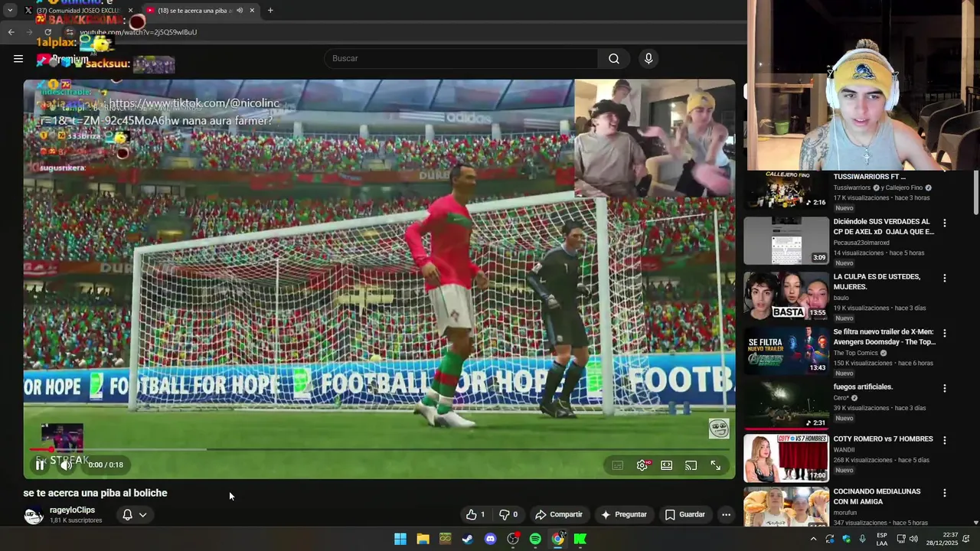
Task: Show hidden system tray icons
Action: pos(813,539)
